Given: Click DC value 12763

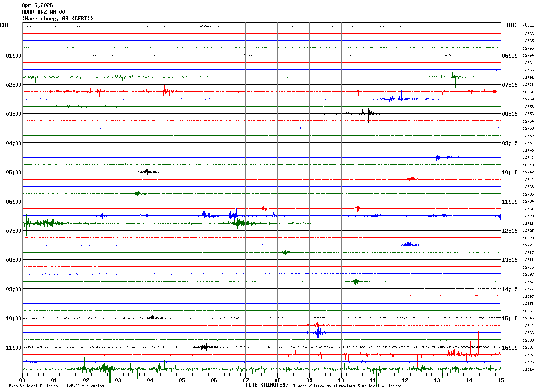Looking at the screenshot, I should coord(528,70).
